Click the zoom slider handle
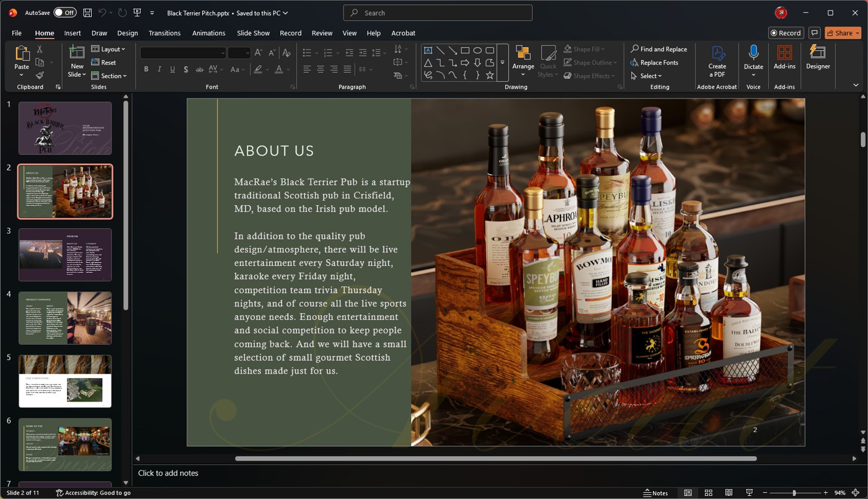868x499 pixels. pyautogui.click(x=794, y=493)
